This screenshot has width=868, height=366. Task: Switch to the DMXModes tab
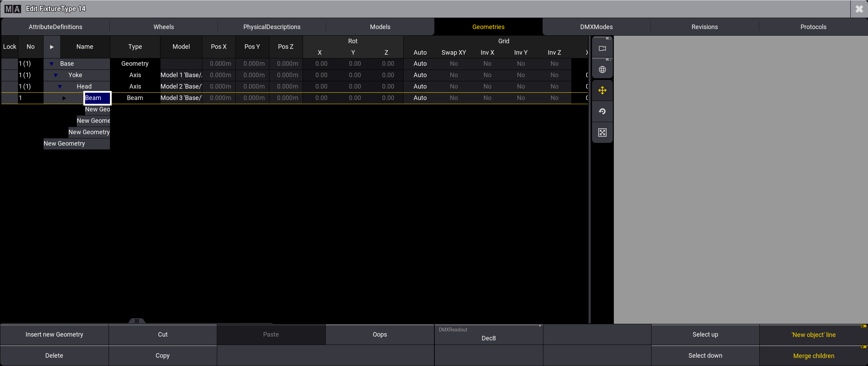tap(596, 27)
